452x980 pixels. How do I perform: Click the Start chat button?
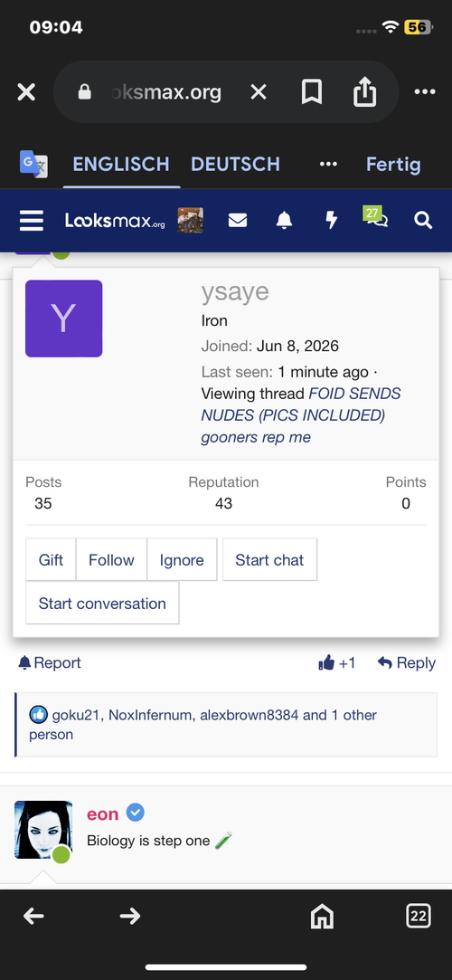[x=269, y=560]
